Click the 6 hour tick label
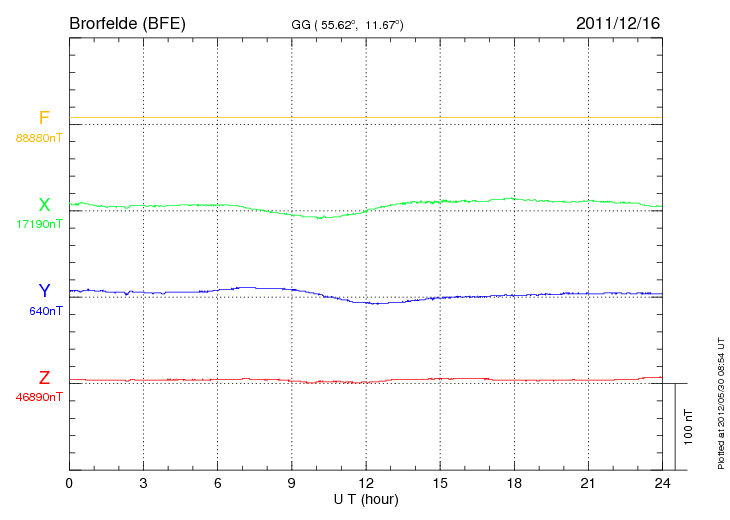The height and width of the screenshot is (520, 730). (217, 484)
